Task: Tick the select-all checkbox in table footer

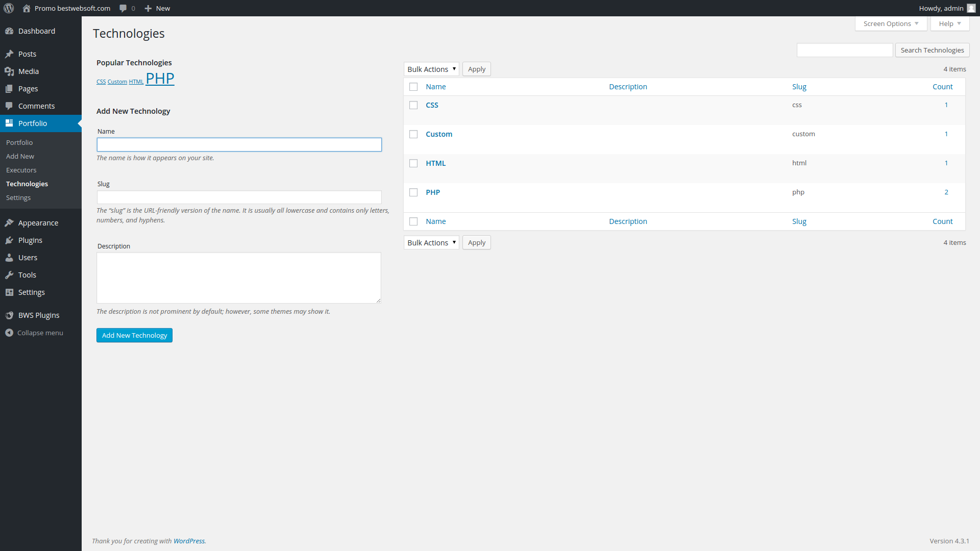Action: 413,221
